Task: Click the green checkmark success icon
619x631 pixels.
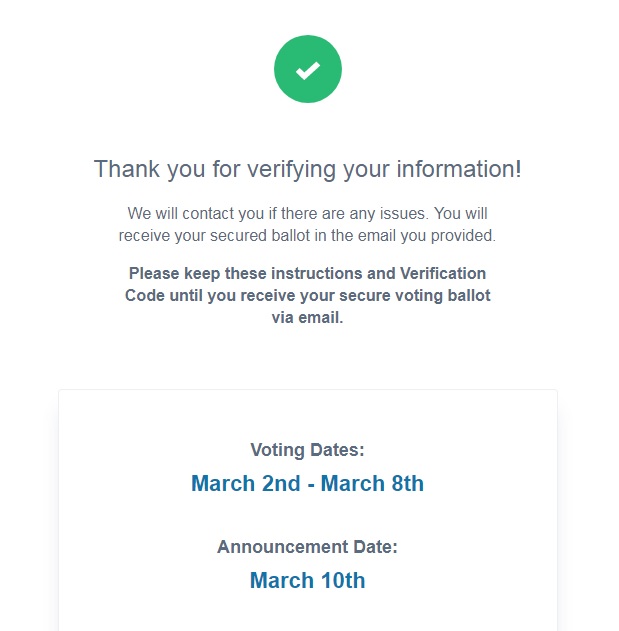Action: tap(308, 69)
